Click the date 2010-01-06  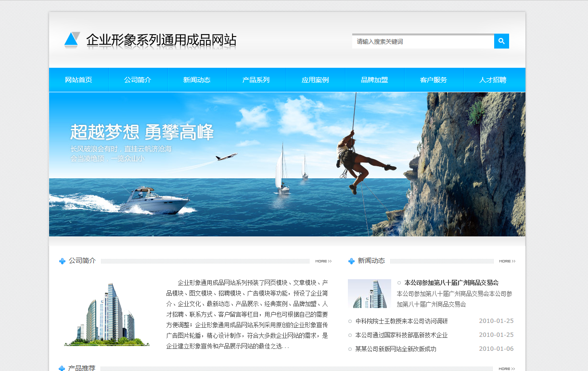pyautogui.click(x=496, y=349)
